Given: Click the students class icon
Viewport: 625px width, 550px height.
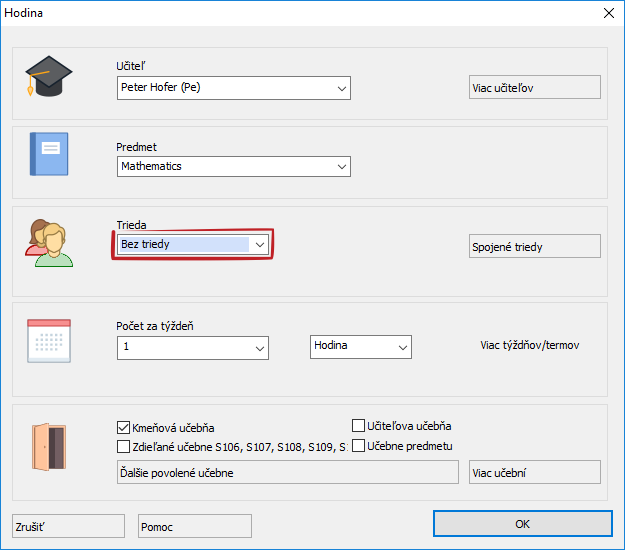Looking at the screenshot, I should (49, 243).
